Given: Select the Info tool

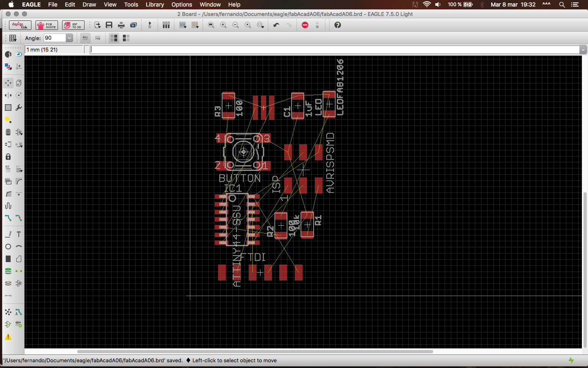Looking at the screenshot, I should tap(8, 54).
